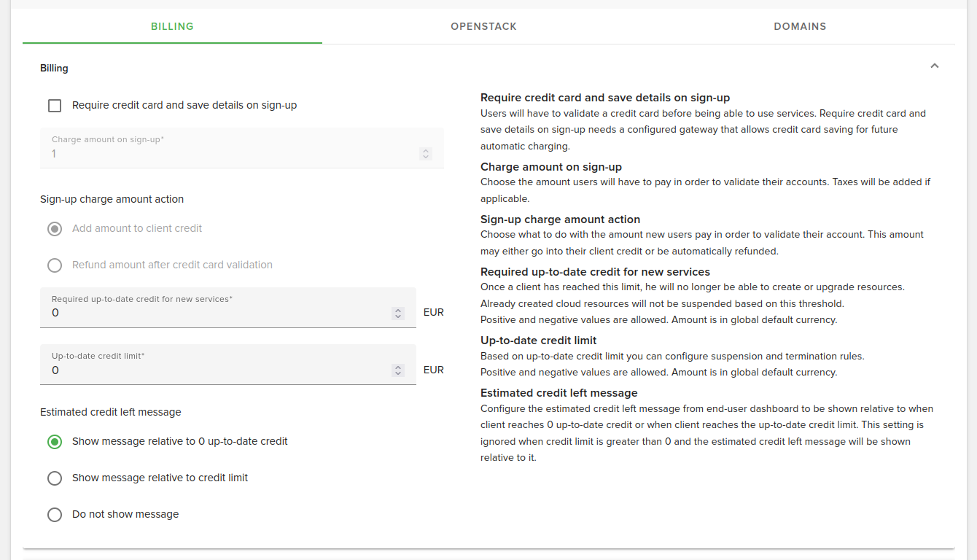The height and width of the screenshot is (560, 977).
Task: Collapse the Billing section using the chevron
Action: click(934, 66)
